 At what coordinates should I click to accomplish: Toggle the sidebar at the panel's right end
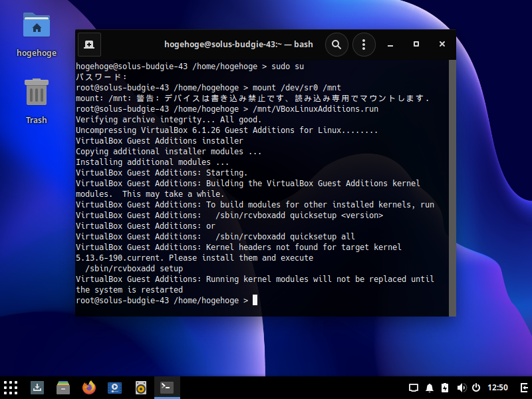point(524,388)
